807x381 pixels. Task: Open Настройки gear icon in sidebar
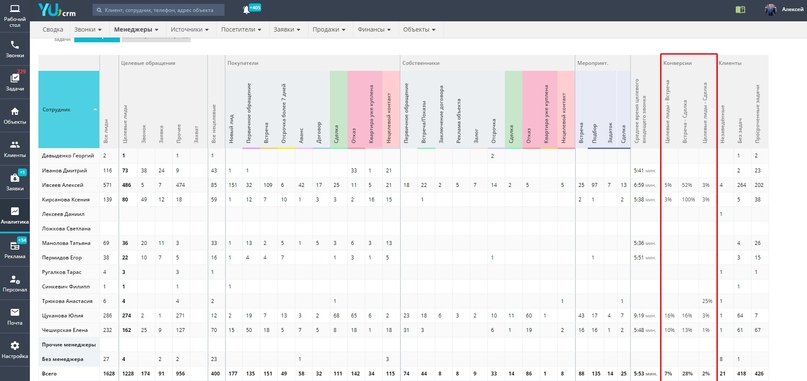tap(15, 345)
